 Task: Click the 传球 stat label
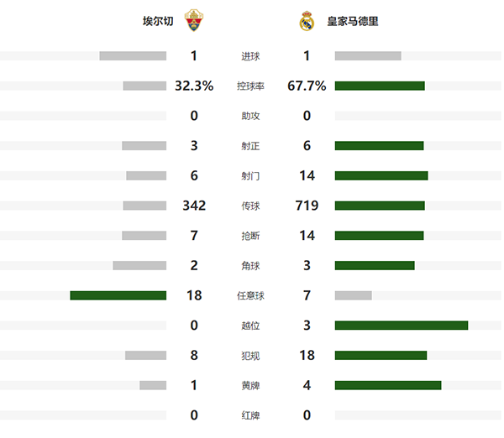tap(250, 206)
